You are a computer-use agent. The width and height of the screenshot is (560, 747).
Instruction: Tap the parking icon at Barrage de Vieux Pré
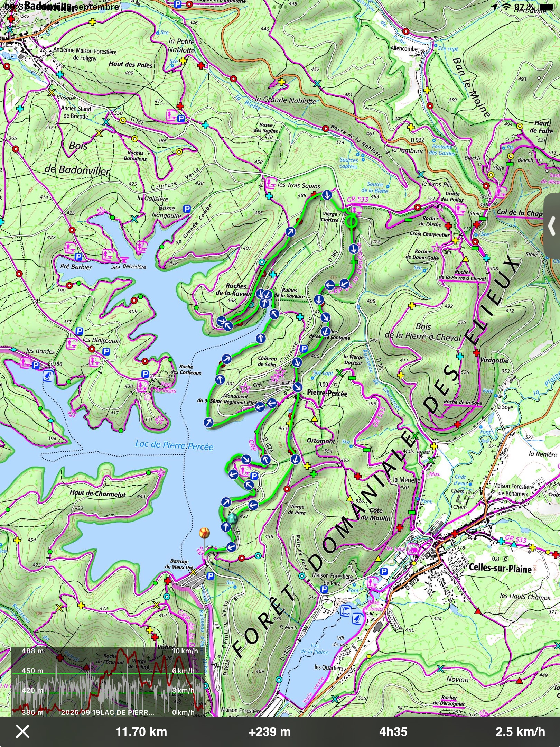coord(210,576)
